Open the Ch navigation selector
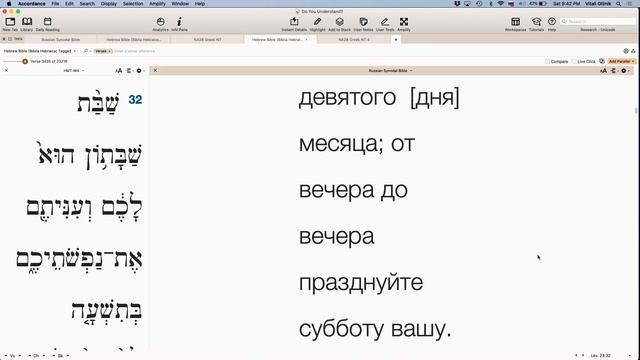640x360 pixels. point(36,356)
